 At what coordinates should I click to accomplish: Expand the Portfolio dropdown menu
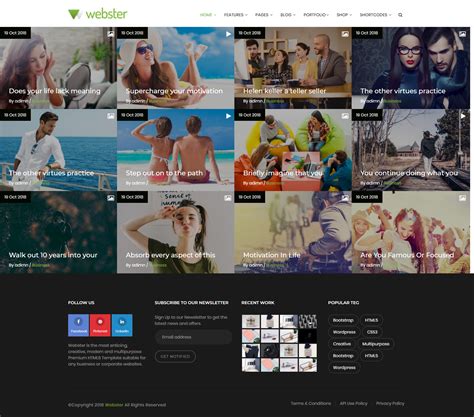coord(316,15)
